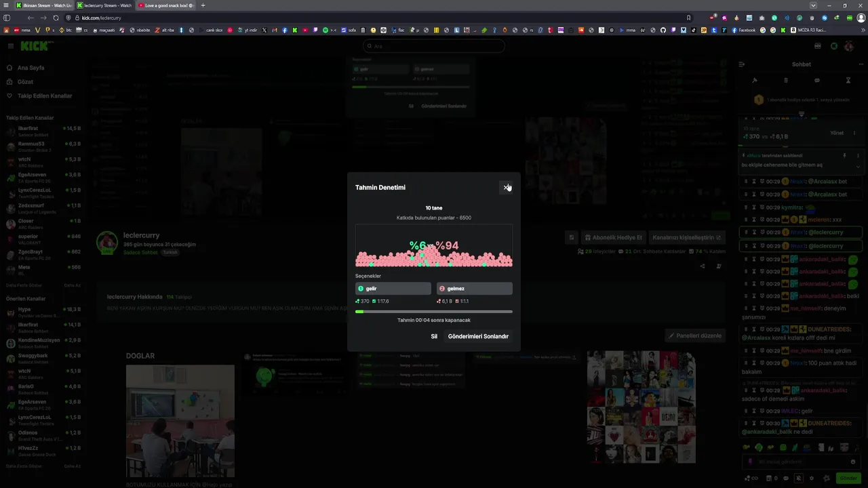
Task: Expand the collapsed chat banner handle
Action: (802, 114)
